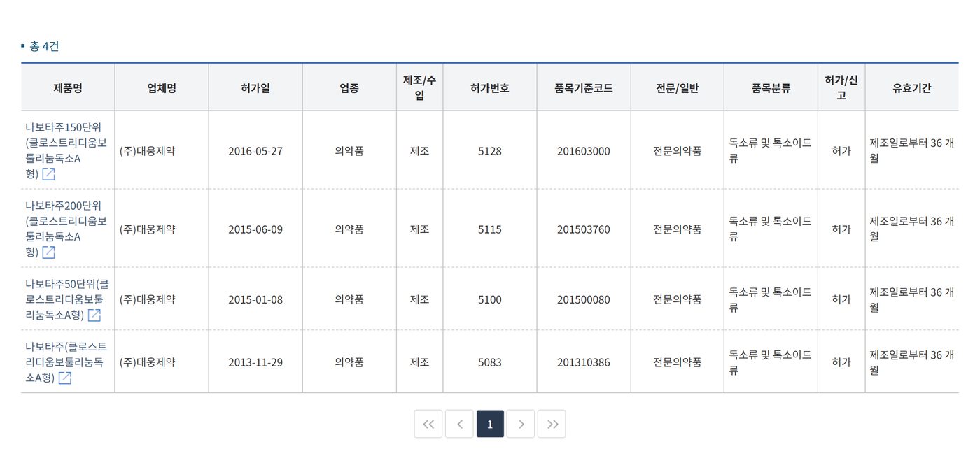Select the approval date 2016-05-27 cell
This screenshot has height=456, width=980.
pos(255,151)
